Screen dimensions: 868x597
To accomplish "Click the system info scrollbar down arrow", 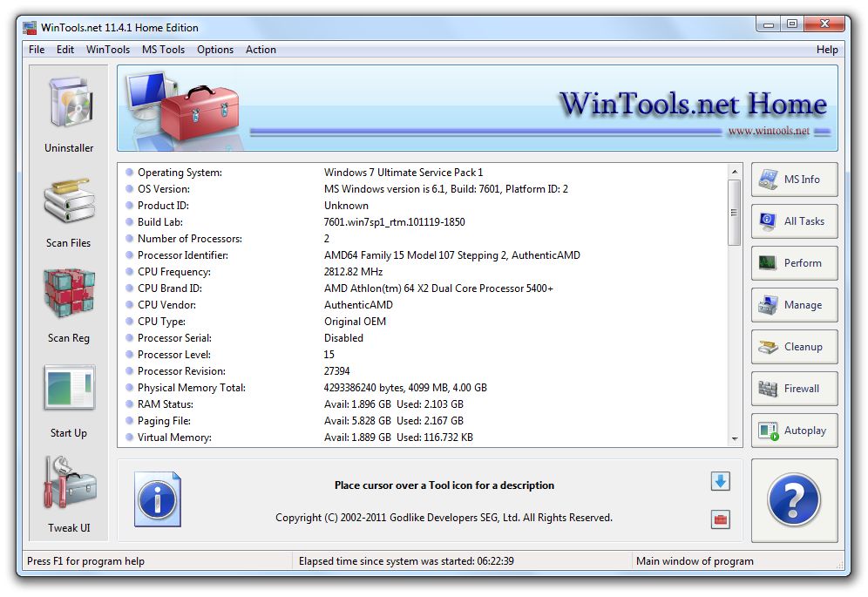I will (735, 438).
